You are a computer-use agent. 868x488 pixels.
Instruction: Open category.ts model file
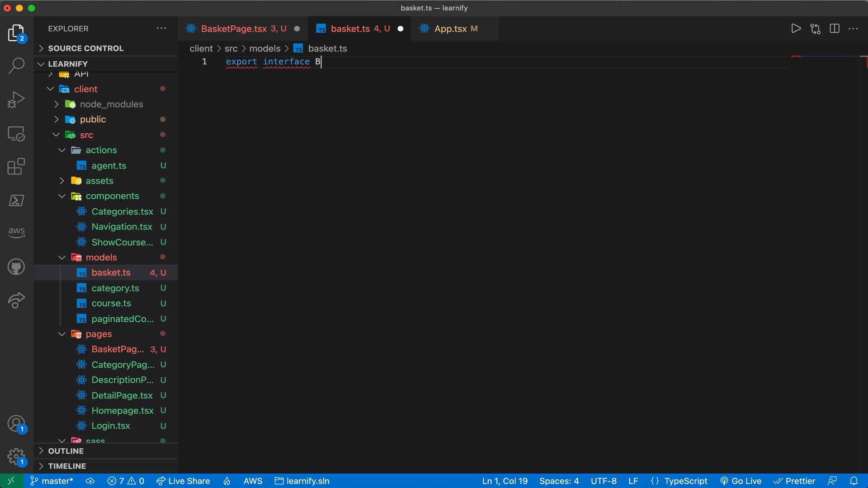click(x=115, y=288)
